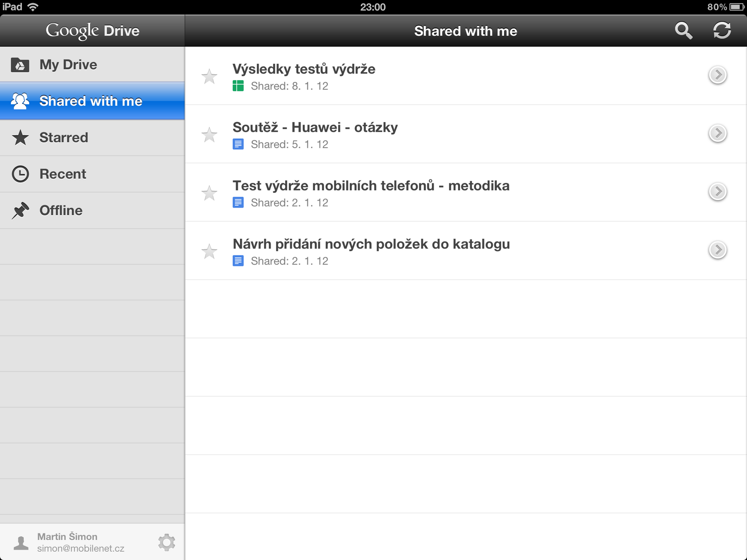Open Test výdrže mobilních telefonů - metodika
Image resolution: width=747 pixels, height=560 pixels.
(x=371, y=185)
